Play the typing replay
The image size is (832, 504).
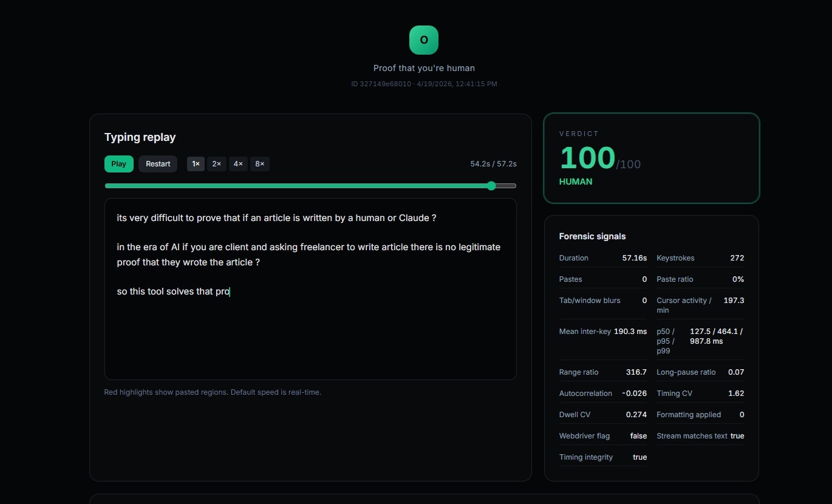click(x=119, y=164)
